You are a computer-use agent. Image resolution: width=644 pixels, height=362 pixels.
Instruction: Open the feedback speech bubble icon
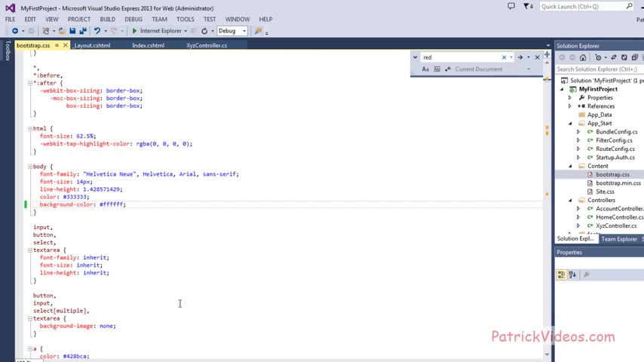511,6
